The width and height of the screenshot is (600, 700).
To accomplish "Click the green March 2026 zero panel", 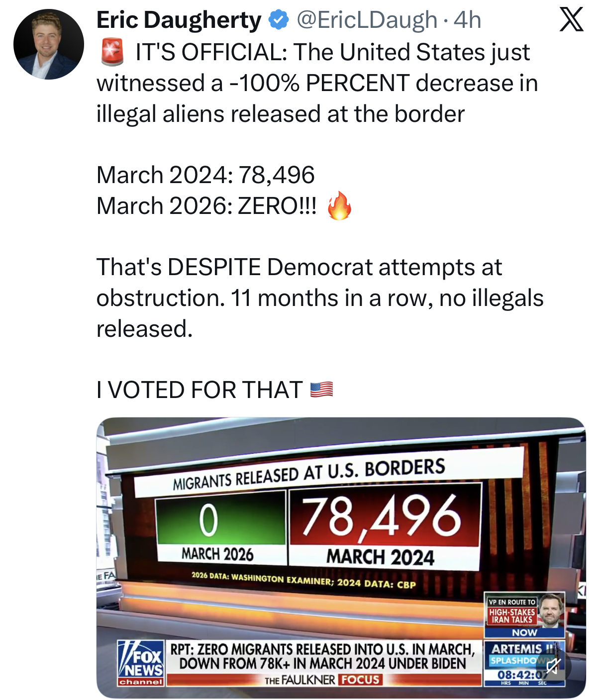I will (x=220, y=520).
